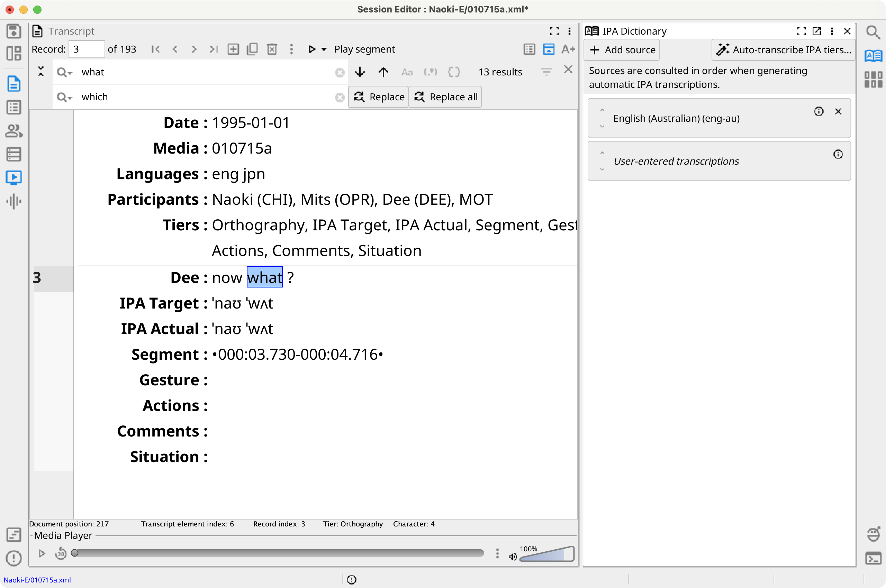The width and height of the screenshot is (886, 588).
Task: Go to first record
Action: (156, 49)
